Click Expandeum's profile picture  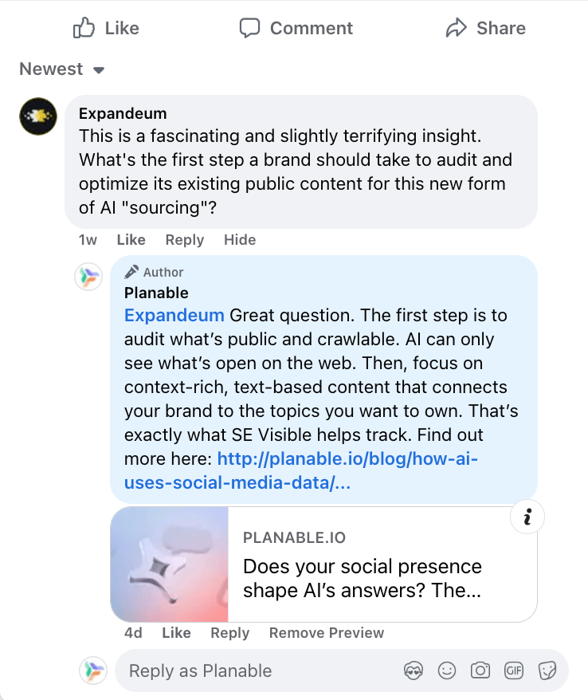coord(37,116)
